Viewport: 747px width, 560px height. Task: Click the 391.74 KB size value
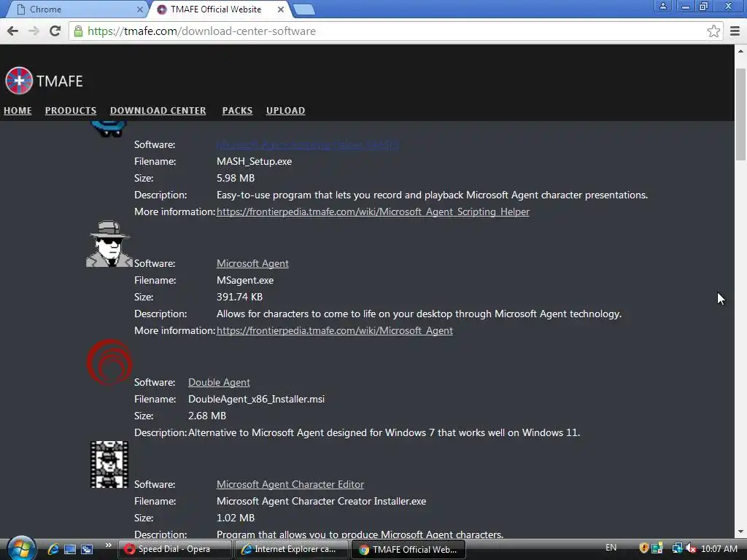(x=239, y=297)
